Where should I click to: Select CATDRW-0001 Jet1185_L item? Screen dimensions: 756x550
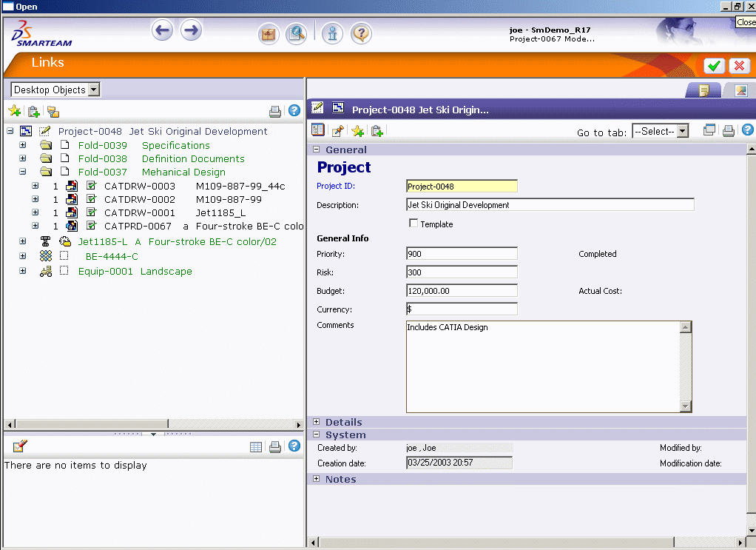(x=140, y=212)
